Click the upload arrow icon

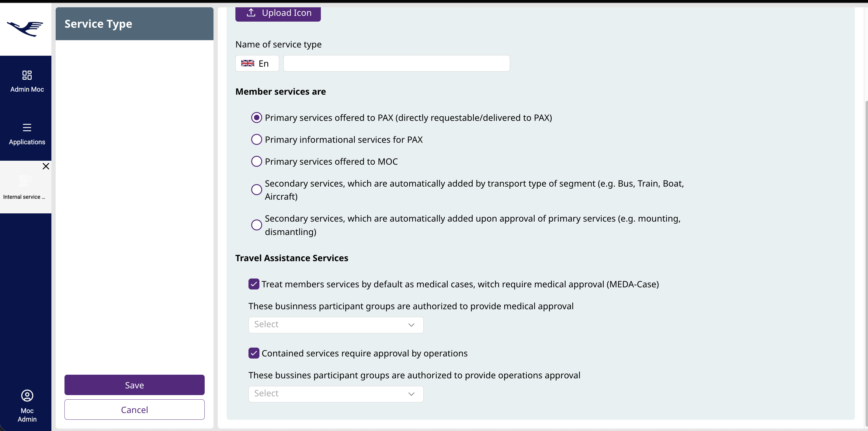[251, 13]
